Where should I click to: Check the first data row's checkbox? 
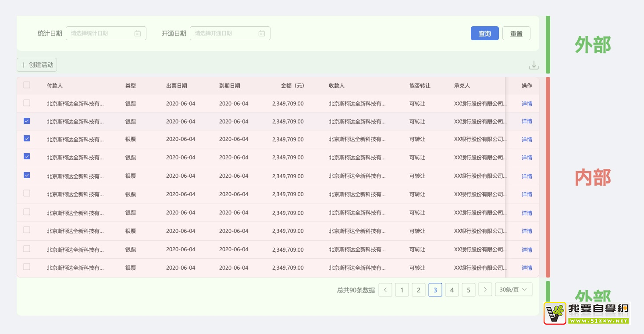point(27,103)
